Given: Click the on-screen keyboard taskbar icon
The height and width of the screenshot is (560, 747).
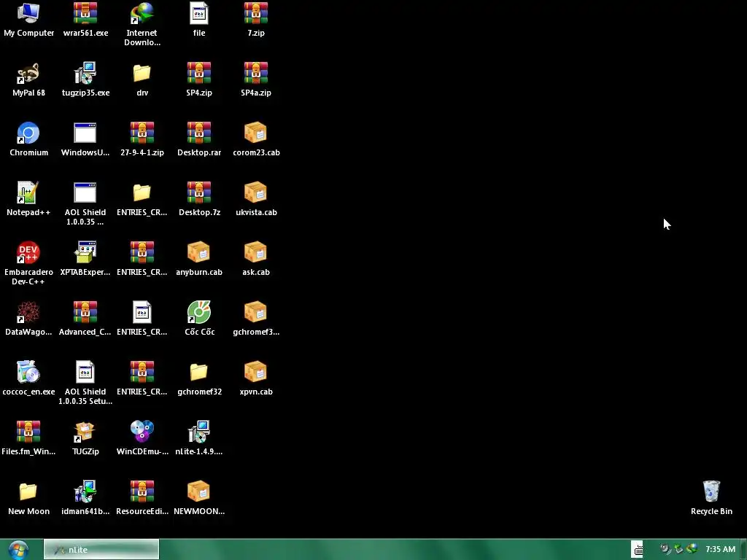Looking at the screenshot, I should (x=638, y=549).
